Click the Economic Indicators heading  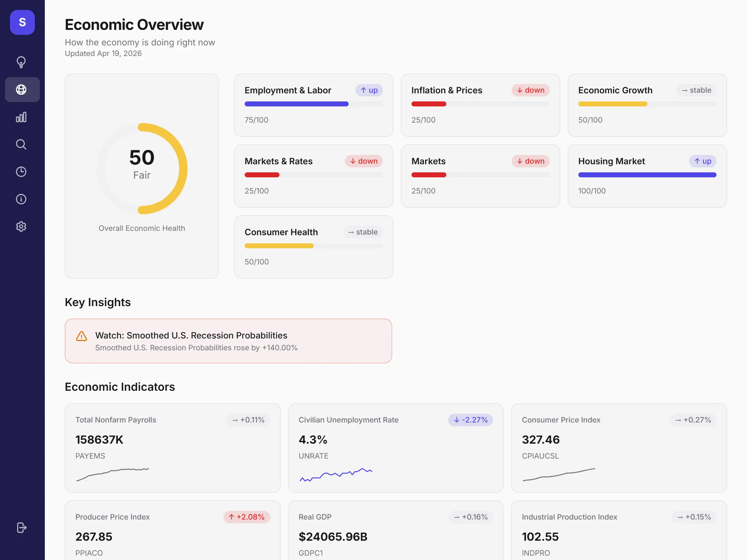[120, 387]
